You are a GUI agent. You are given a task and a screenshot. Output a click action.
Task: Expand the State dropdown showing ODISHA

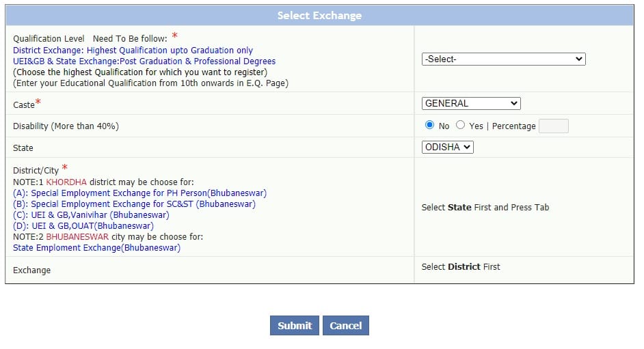[x=447, y=147]
